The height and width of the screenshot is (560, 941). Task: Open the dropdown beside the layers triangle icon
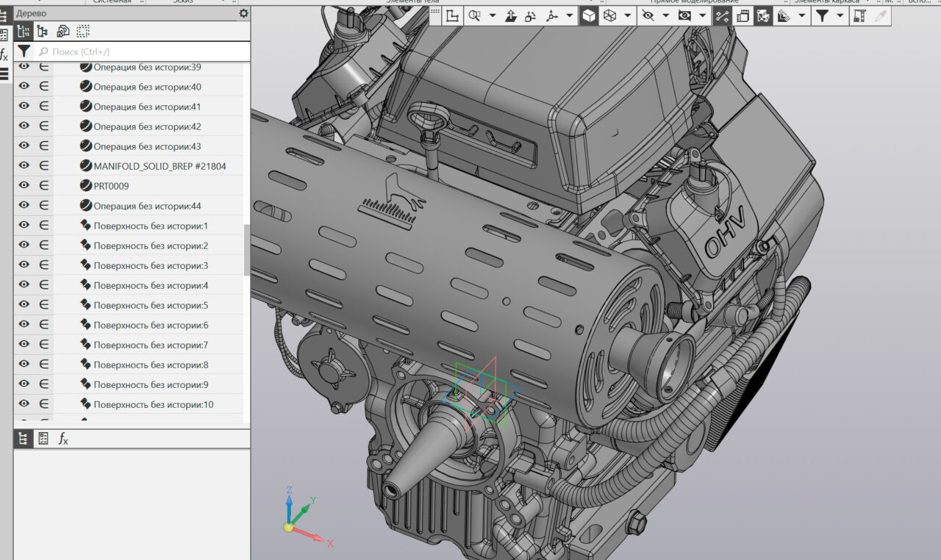(x=801, y=15)
